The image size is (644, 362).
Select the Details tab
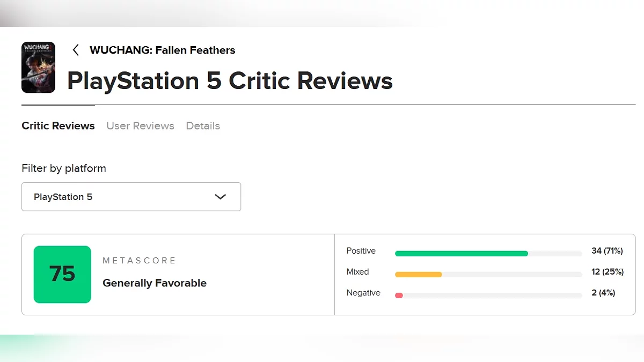pyautogui.click(x=203, y=126)
